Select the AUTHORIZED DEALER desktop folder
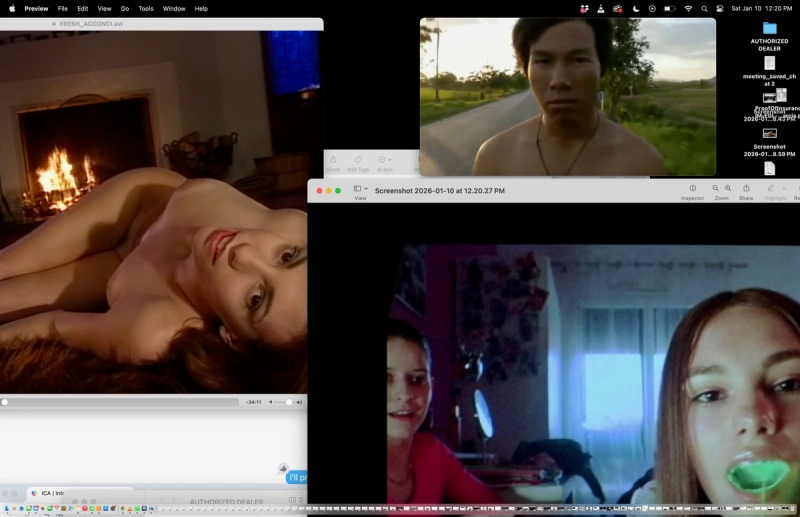Screen dimensions: 800x517 [769, 36]
